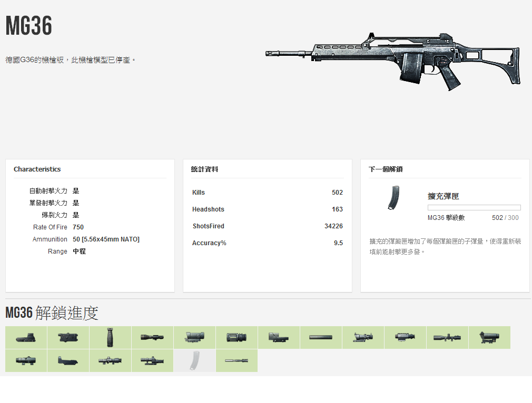Screen dimensions: 532x403
Task: Select the vertical foregrip attachment icon
Action: tap(110, 337)
